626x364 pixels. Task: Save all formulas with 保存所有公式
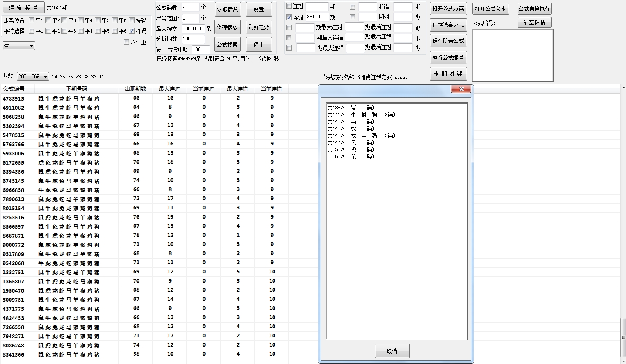click(x=448, y=41)
